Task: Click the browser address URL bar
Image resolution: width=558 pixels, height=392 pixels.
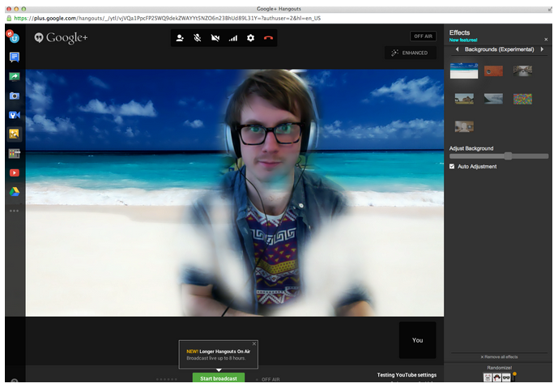Action: pos(278,18)
